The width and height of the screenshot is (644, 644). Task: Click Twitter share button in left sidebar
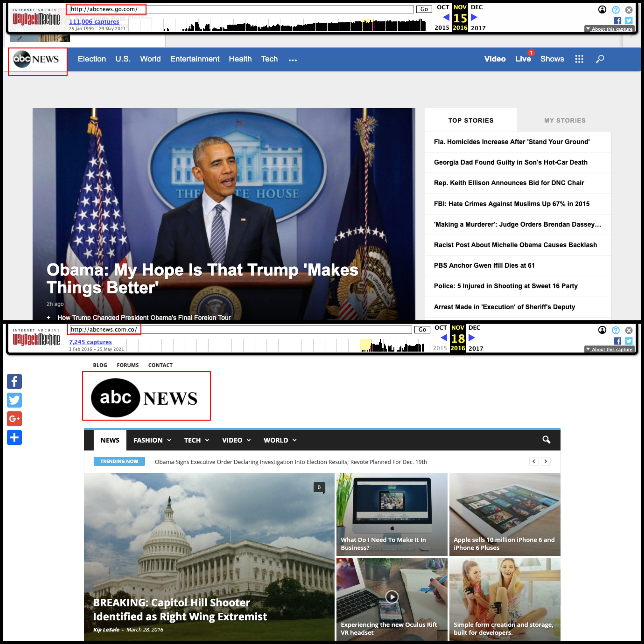click(14, 400)
